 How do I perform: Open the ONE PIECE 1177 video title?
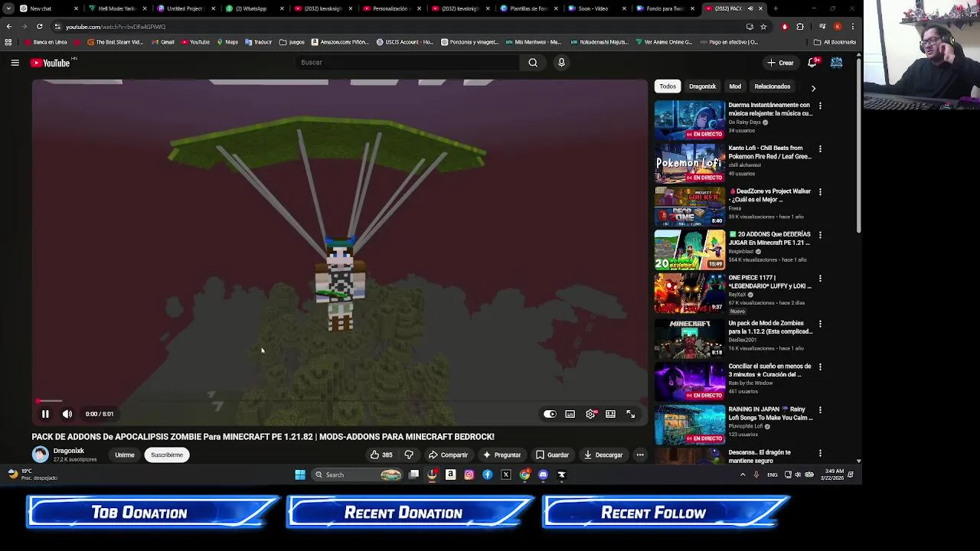coord(769,282)
